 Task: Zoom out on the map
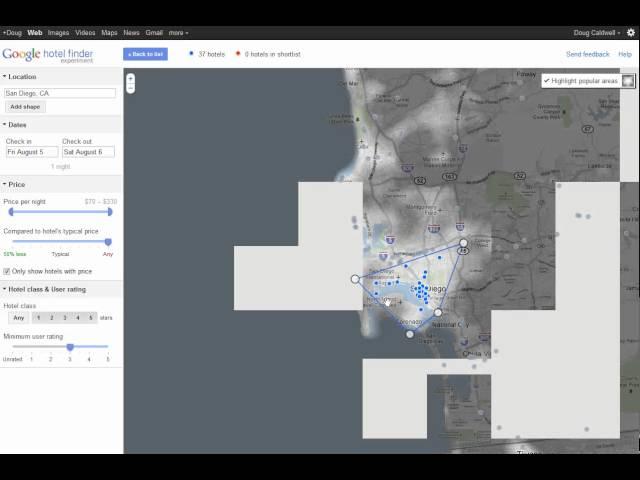pos(131,88)
